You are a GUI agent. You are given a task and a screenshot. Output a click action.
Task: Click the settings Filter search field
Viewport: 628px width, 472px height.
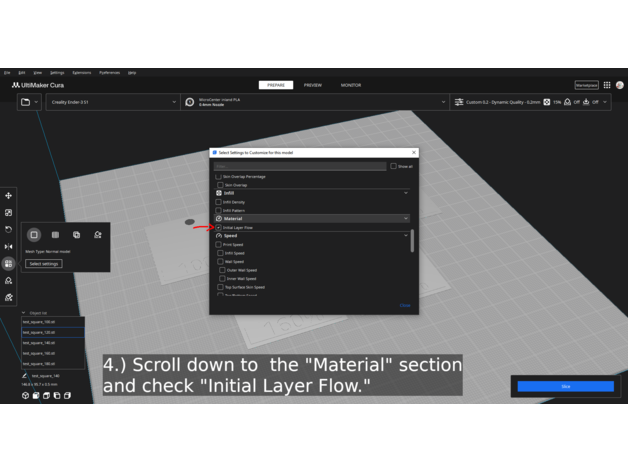300,166
